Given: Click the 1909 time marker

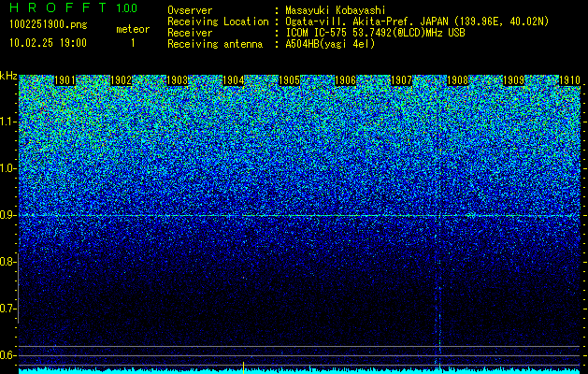Looking at the screenshot, I should pos(513,80).
